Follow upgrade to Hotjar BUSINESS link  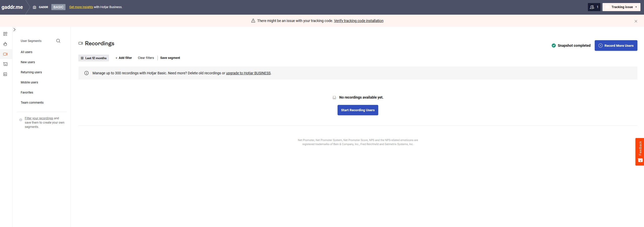[248, 73]
